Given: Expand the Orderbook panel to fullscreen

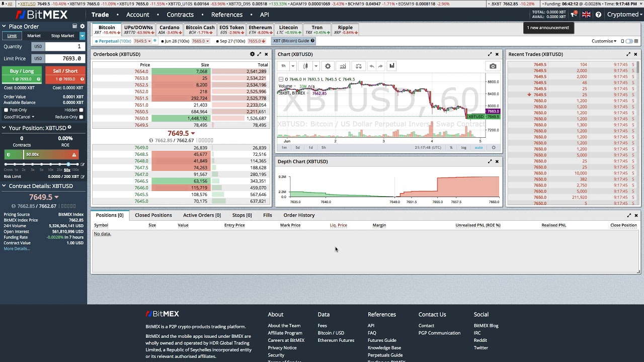Looking at the screenshot, I should point(260,54).
